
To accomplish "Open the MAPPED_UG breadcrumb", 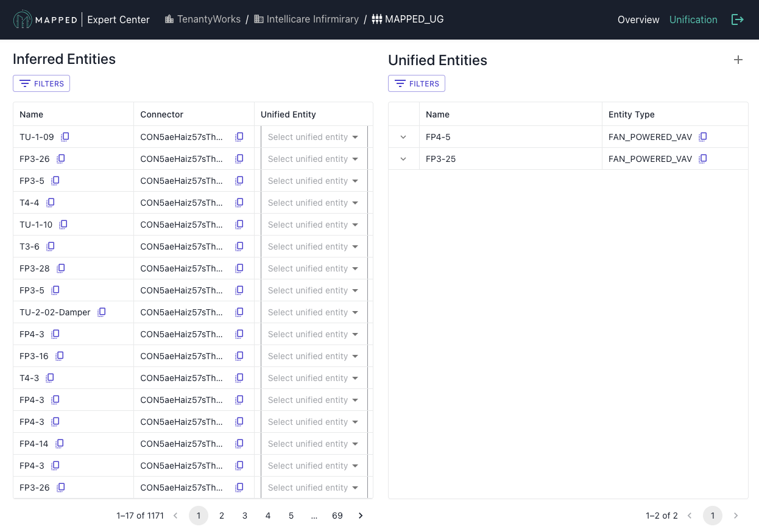I will coord(408,19).
